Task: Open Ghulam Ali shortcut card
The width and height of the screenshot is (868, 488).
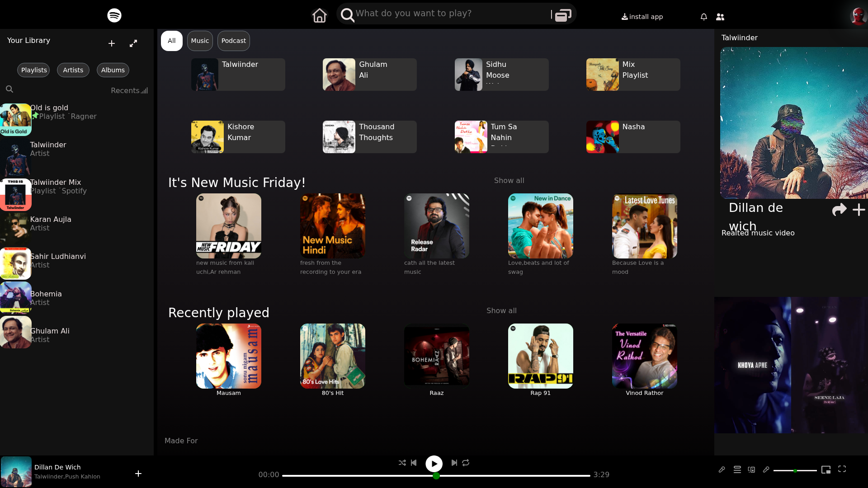Action: (370, 75)
